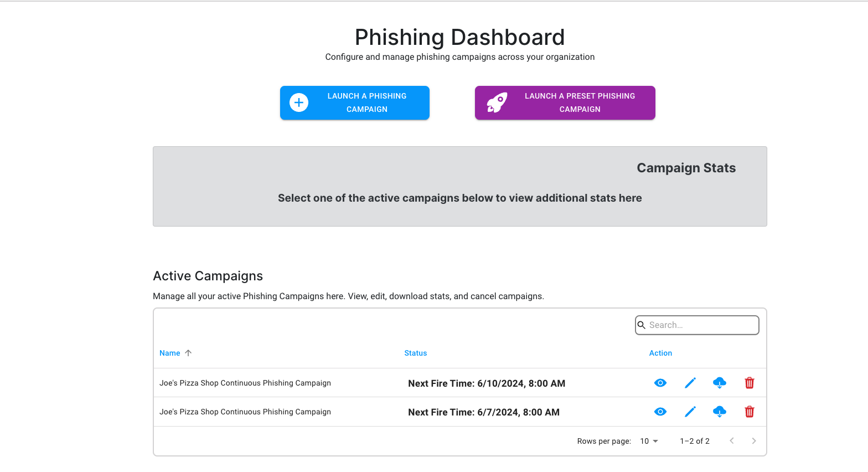Launch a Preset Phishing Campaign button
Screen dimensions: 868x472
point(565,102)
